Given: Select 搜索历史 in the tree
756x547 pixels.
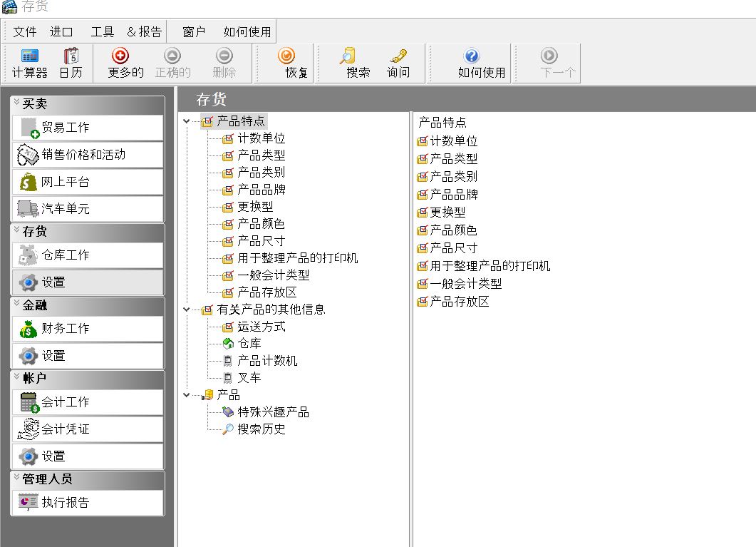Looking at the screenshot, I should tap(261, 429).
